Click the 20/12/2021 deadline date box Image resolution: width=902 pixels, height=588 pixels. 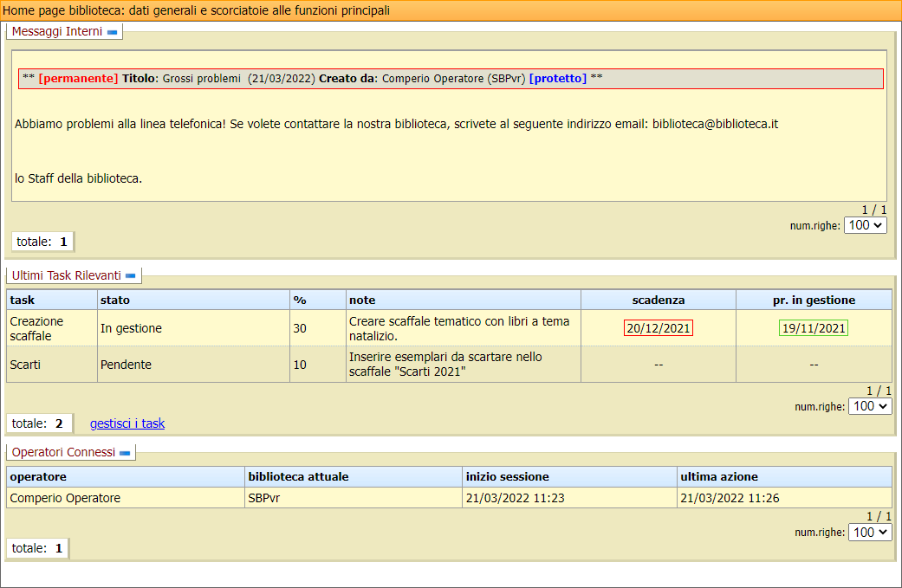click(x=658, y=328)
